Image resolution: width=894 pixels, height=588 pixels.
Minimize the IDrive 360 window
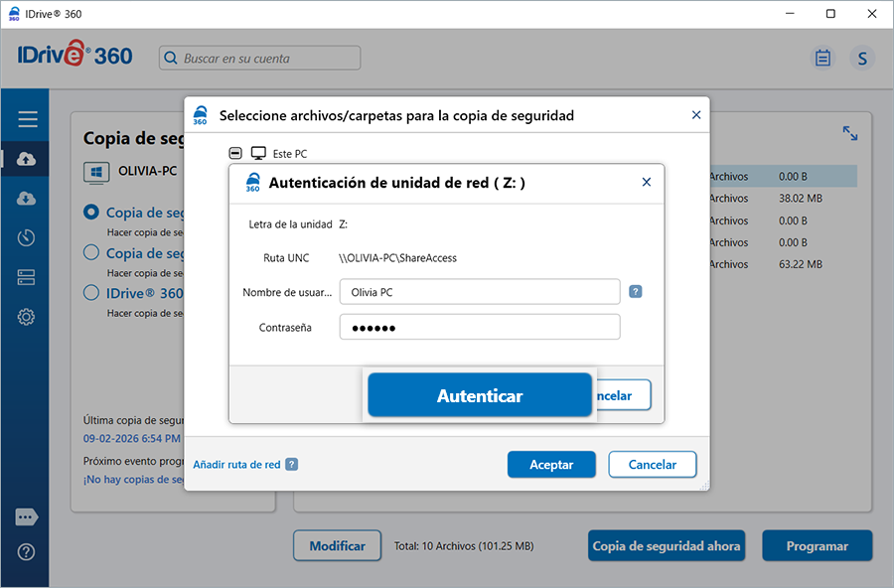[x=790, y=14]
